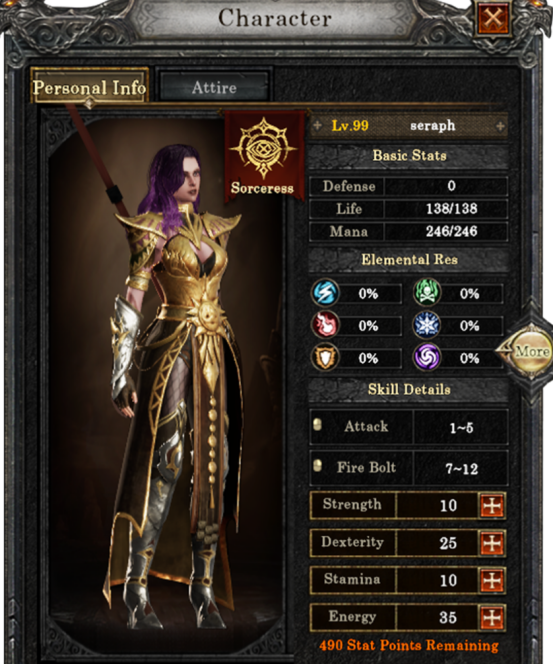Click the small icon beside Fire Bolt
The width and height of the screenshot is (554, 664).
coord(317,466)
